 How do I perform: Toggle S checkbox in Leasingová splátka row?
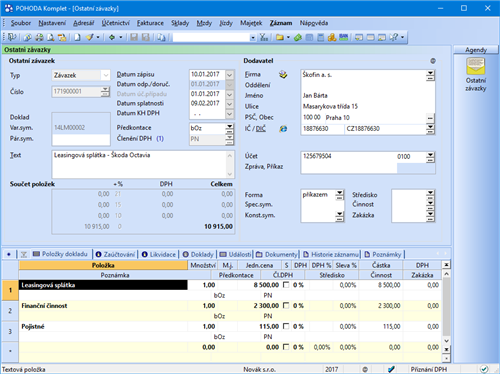click(x=286, y=285)
